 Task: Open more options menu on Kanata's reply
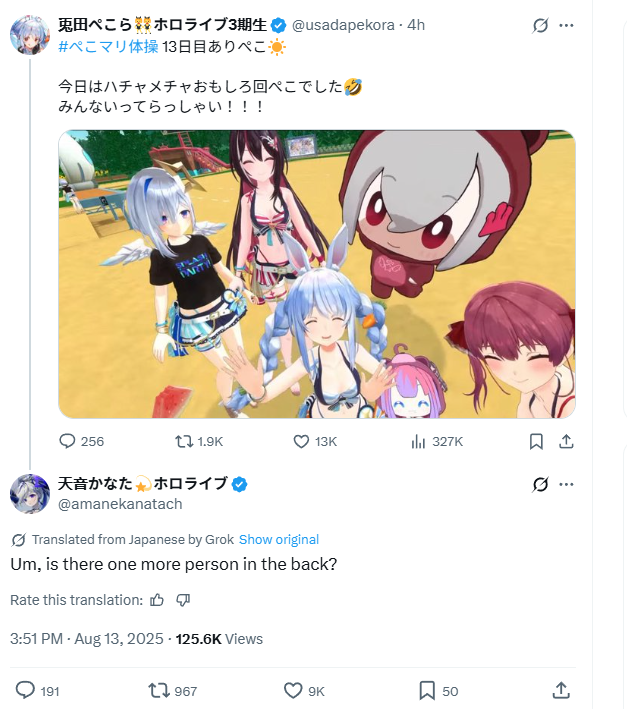pyautogui.click(x=566, y=485)
